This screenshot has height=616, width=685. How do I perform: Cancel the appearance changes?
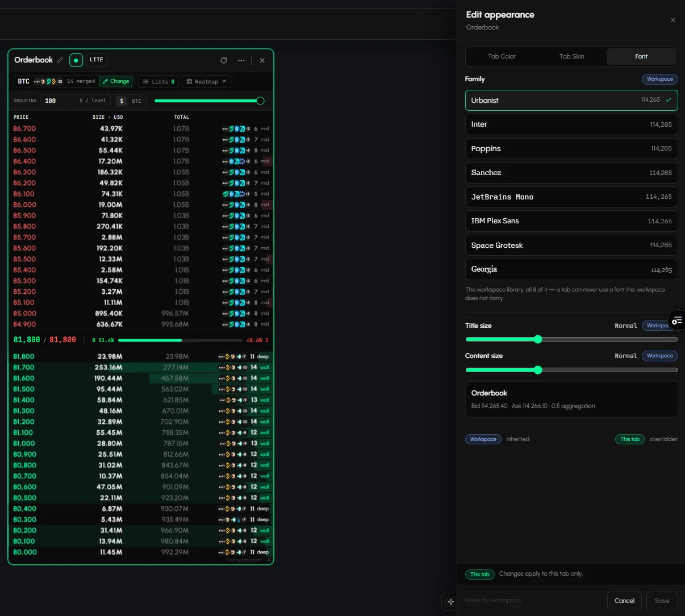point(624,601)
